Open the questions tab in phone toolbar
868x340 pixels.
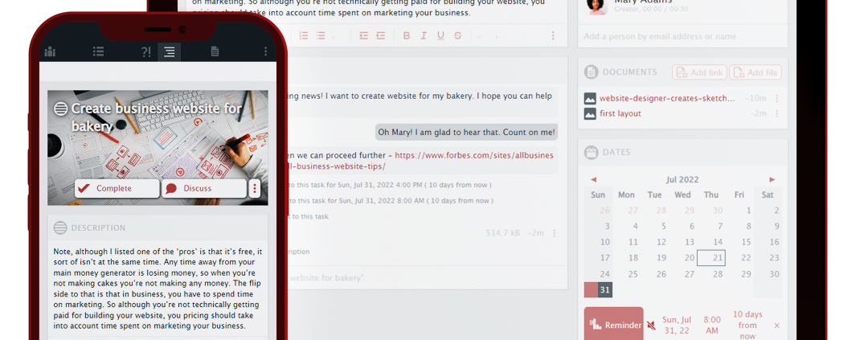point(145,52)
